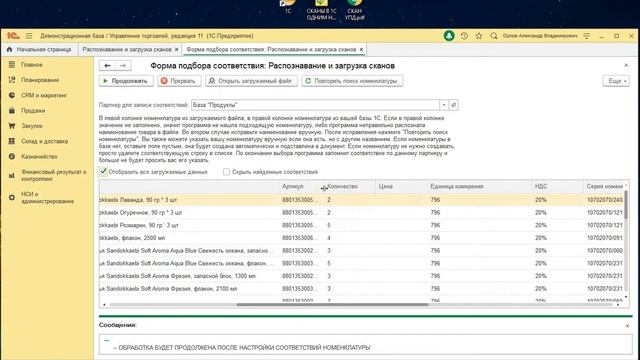
Task: Open the history clock icon
Action: 464,36
